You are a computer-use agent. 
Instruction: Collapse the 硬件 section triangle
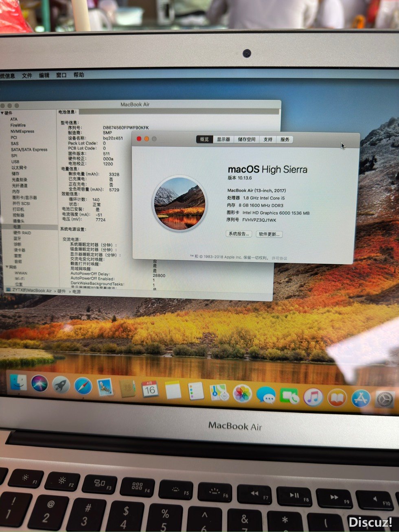pyautogui.click(x=2, y=113)
